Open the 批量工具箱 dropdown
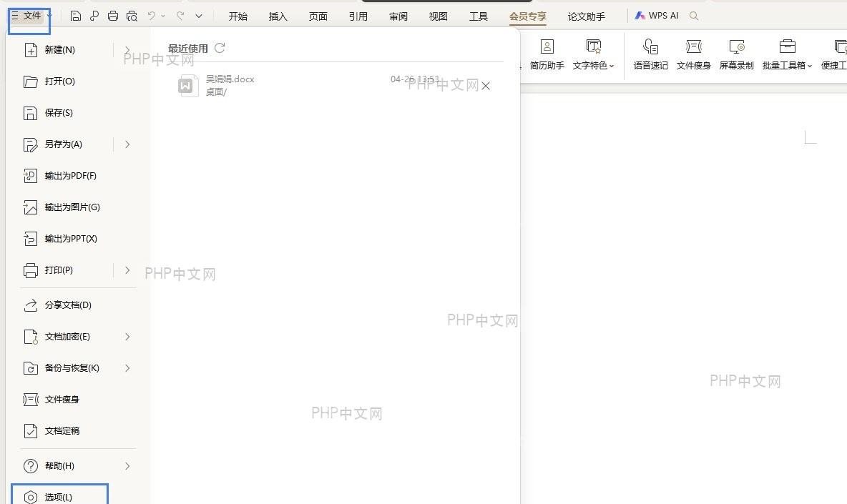The height and width of the screenshot is (504, 847). [x=787, y=55]
